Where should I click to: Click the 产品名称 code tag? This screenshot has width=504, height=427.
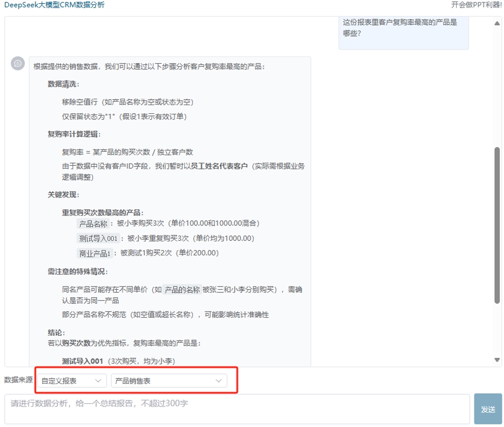93,224
